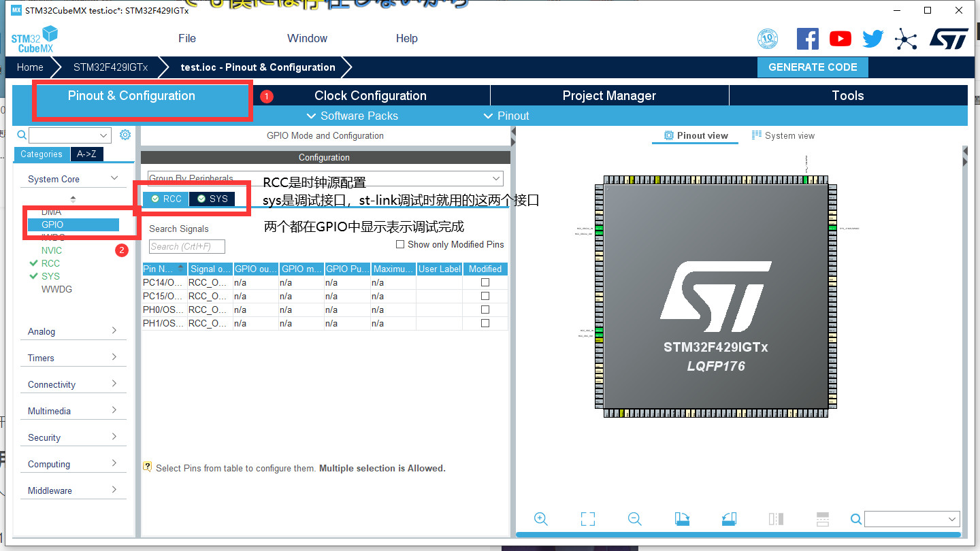The width and height of the screenshot is (980, 551).
Task: Switch to System view
Action: pyautogui.click(x=783, y=135)
